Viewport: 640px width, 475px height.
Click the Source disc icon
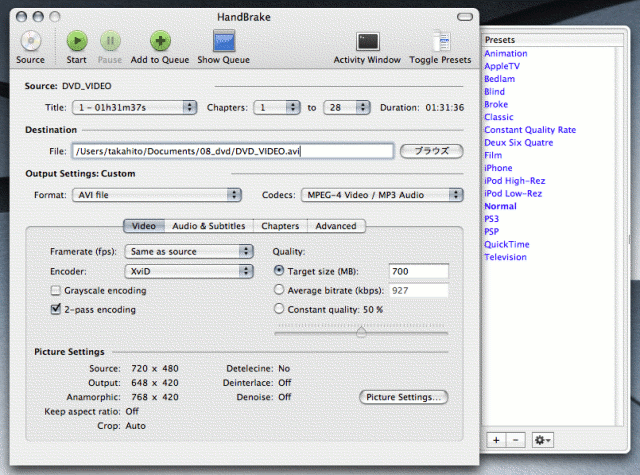(x=30, y=41)
